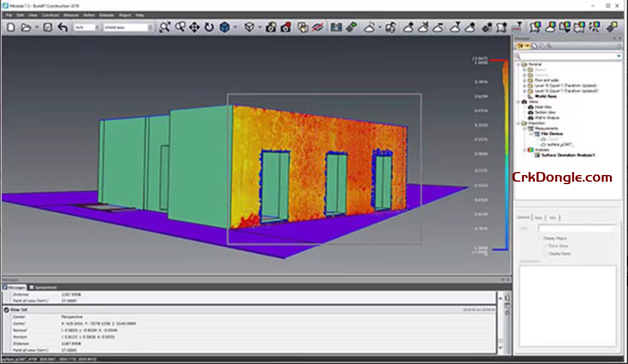Toggle the Display Object checkbox
This screenshot has width=628, height=364.
click(541, 238)
